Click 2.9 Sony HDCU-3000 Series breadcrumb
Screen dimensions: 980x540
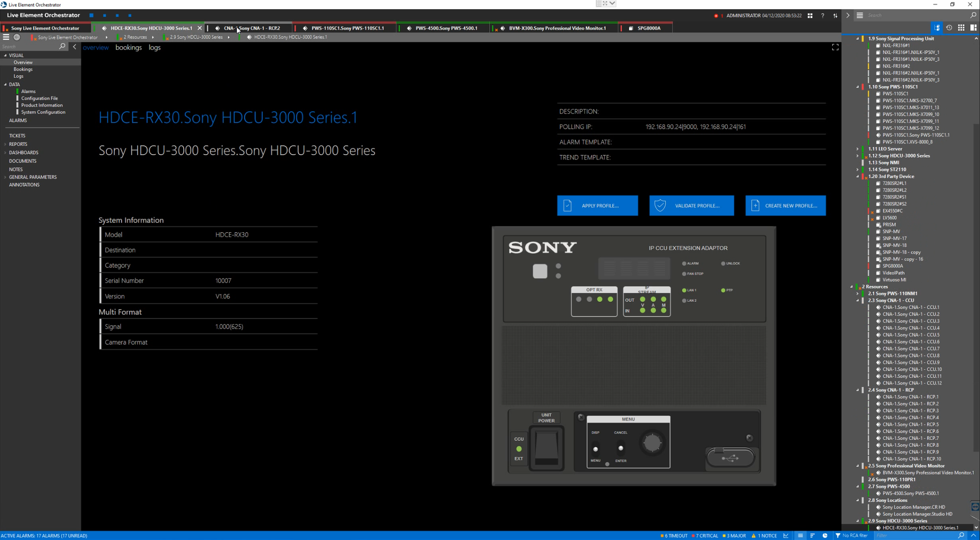[x=196, y=37]
